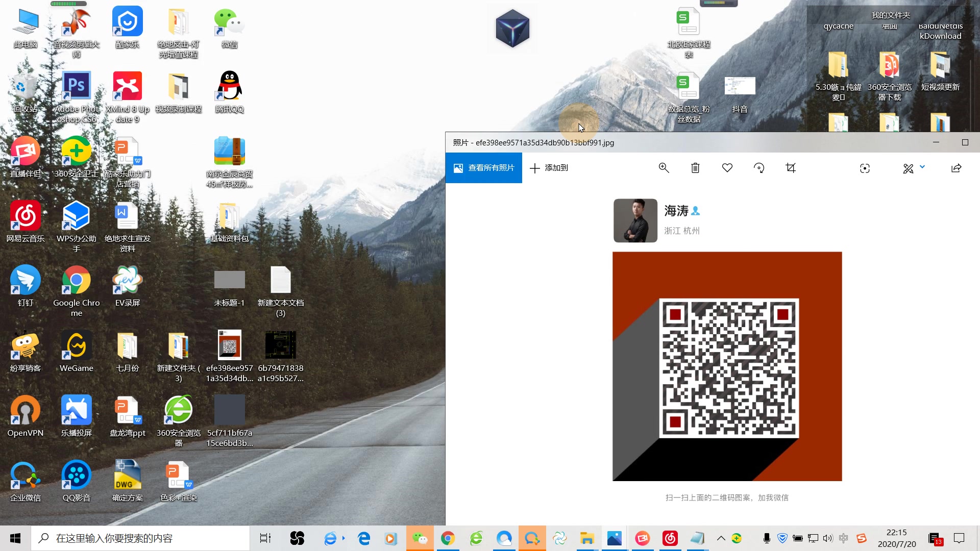The image size is (980, 551).
Task: Select the 基础资料包 folder
Action: [x=230, y=221]
